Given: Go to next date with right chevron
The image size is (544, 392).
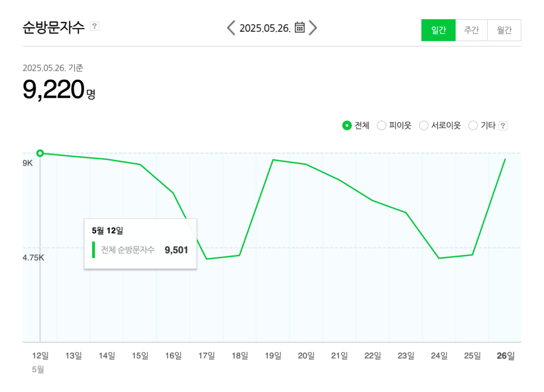Looking at the screenshot, I should tap(313, 28).
